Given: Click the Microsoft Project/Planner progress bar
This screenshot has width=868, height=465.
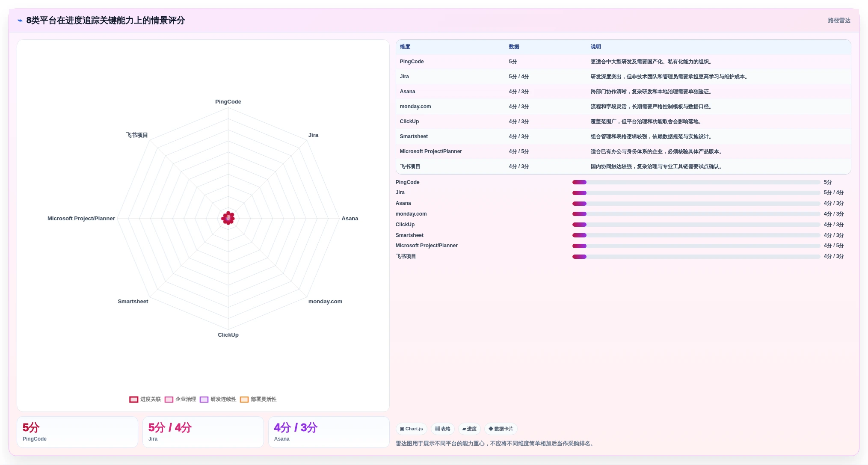Looking at the screenshot, I should pos(696,246).
